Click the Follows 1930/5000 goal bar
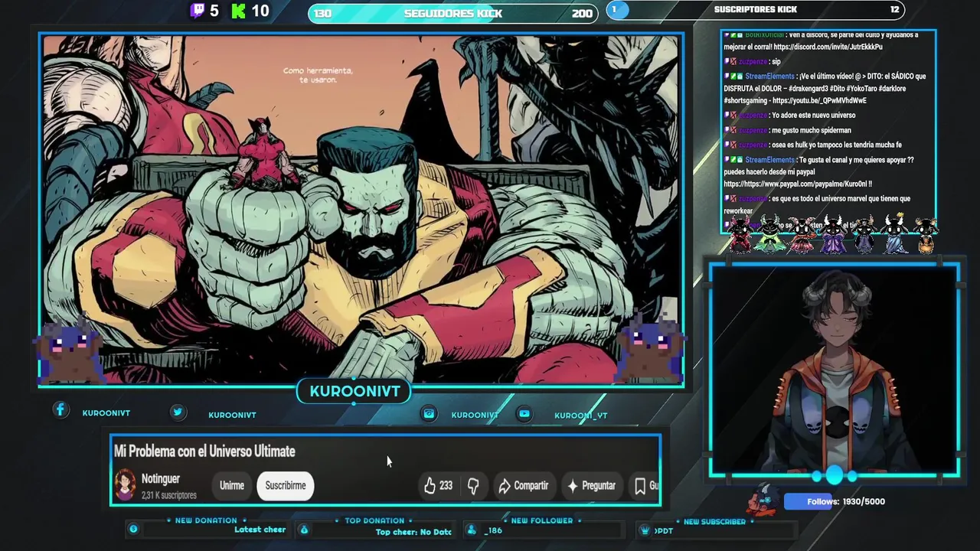The image size is (980, 551). (x=835, y=501)
